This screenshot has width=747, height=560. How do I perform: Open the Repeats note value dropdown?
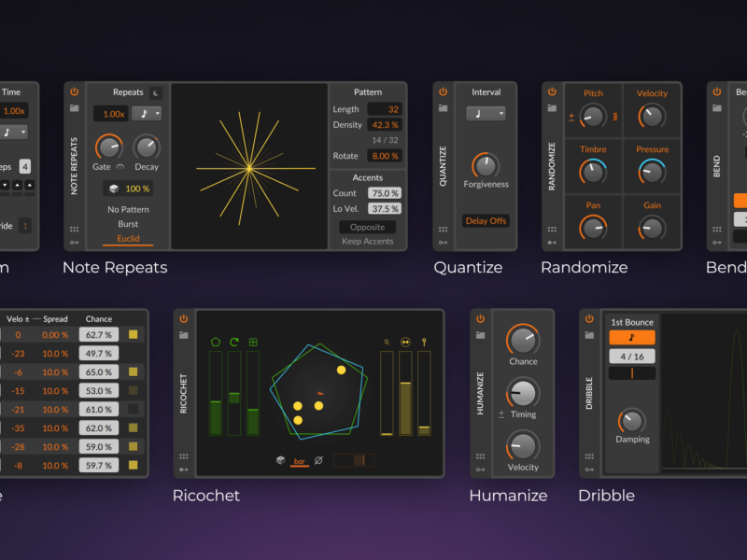[147, 114]
